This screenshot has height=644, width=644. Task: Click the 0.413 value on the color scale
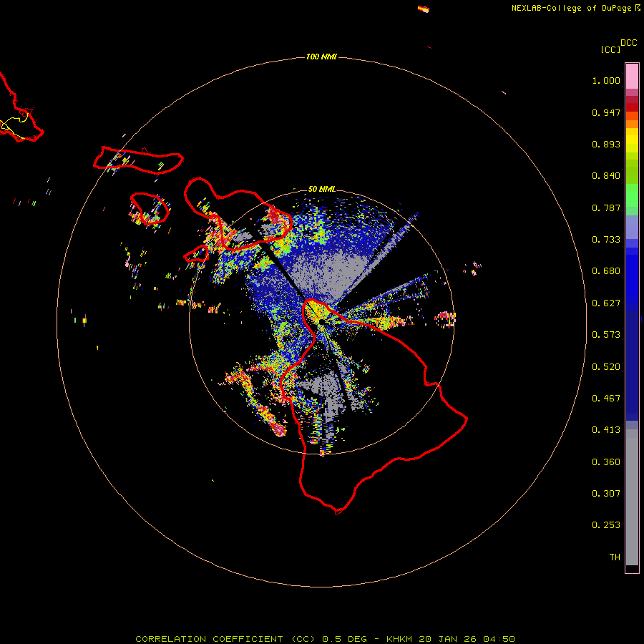click(x=606, y=430)
